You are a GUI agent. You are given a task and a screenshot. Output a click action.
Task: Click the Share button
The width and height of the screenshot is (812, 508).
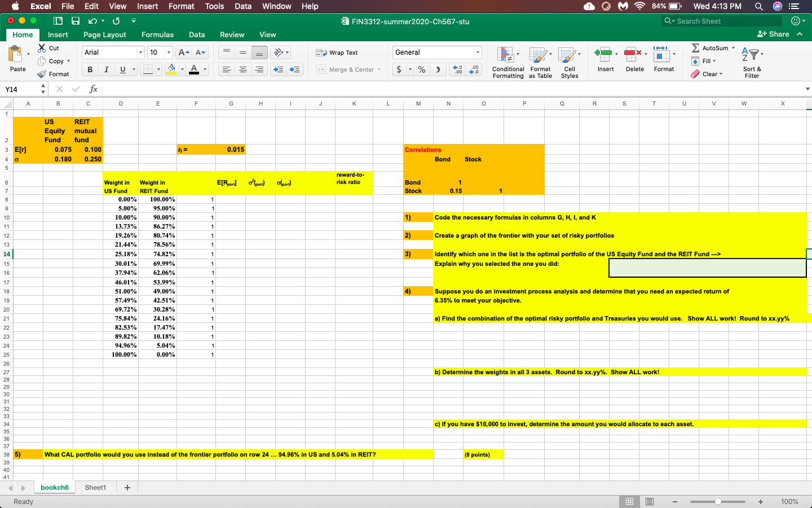pyautogui.click(x=773, y=34)
